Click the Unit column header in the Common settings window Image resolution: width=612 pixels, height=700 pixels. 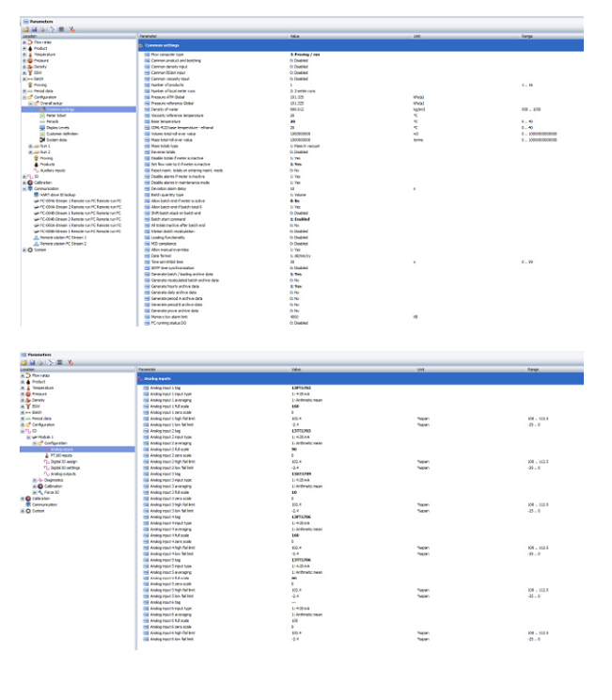coord(466,36)
